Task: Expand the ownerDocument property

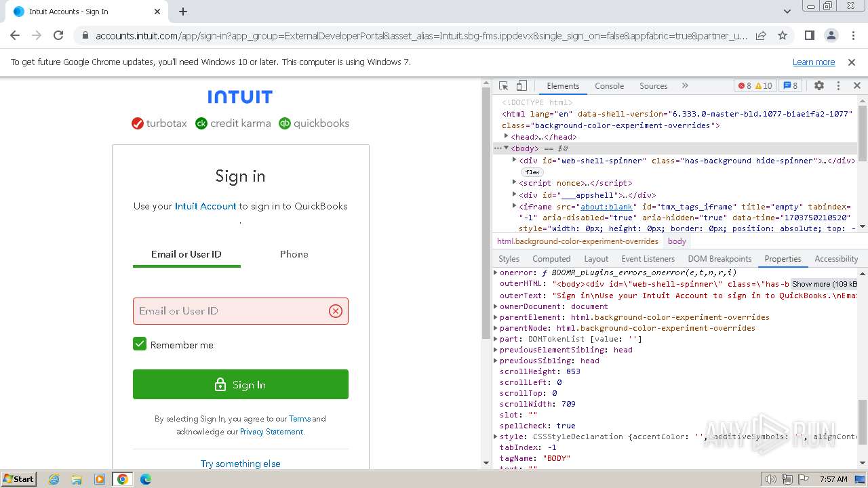Action: click(x=496, y=306)
